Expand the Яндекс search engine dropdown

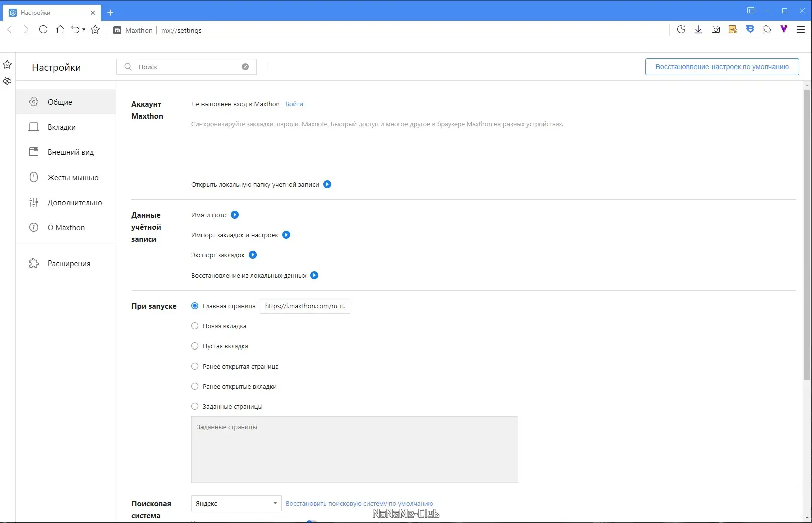(236, 503)
